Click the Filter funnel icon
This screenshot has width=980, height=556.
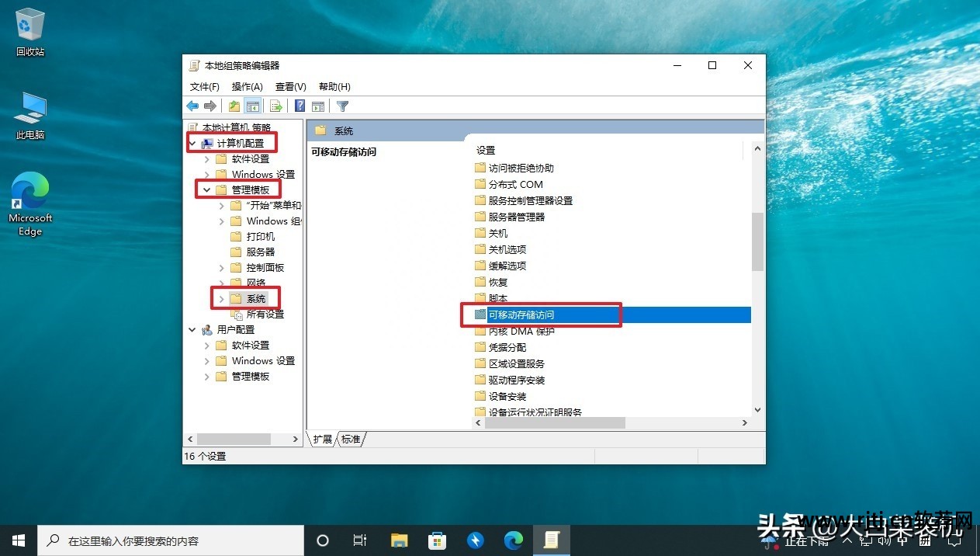[x=342, y=106]
